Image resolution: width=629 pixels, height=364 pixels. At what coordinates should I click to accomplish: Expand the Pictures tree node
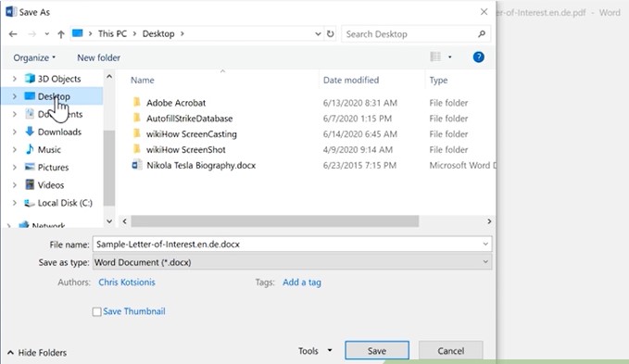[15, 167]
